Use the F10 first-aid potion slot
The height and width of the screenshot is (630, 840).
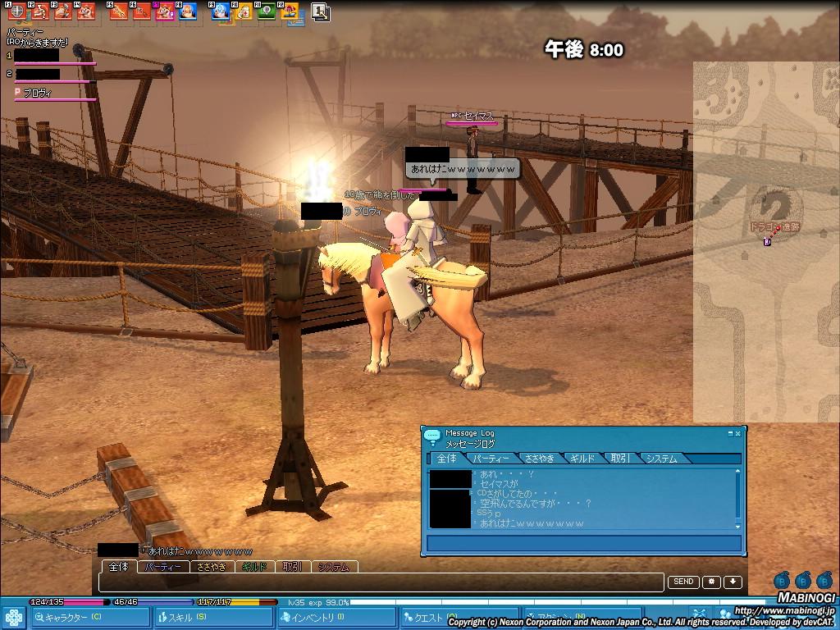coord(243,11)
